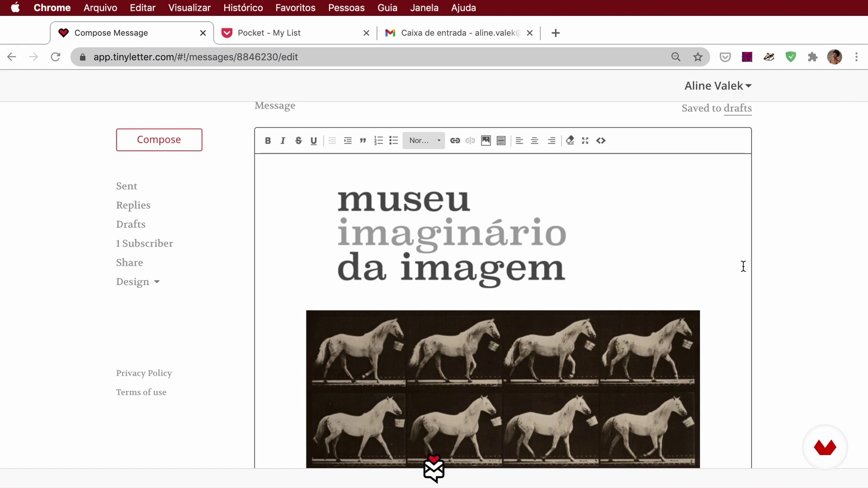Toggle strikethrough formatting

[x=298, y=141]
